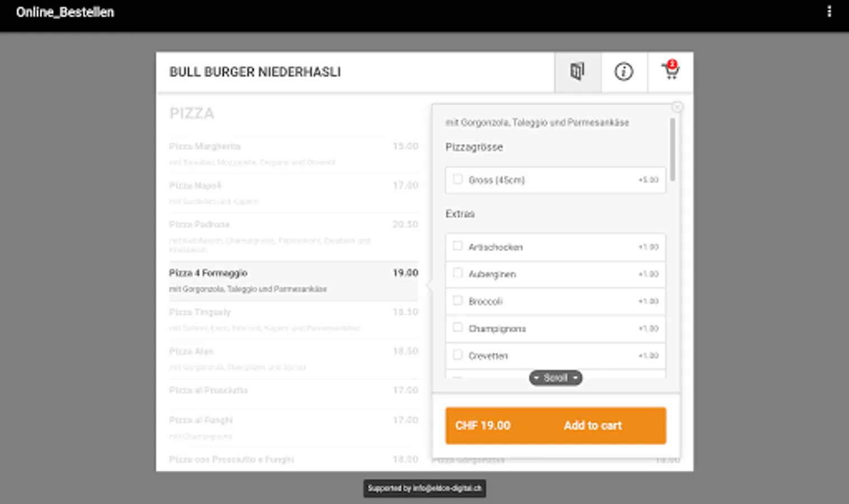Select Pizza al Prosciutto menu item
The width and height of the screenshot is (849, 504).
point(293,393)
